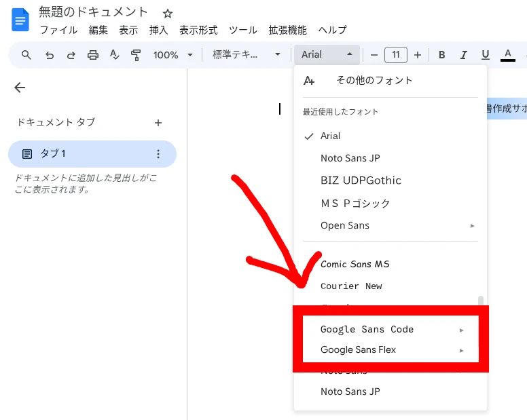Add a new document tab with plus icon
The width and height of the screenshot is (527, 420).
(158, 123)
